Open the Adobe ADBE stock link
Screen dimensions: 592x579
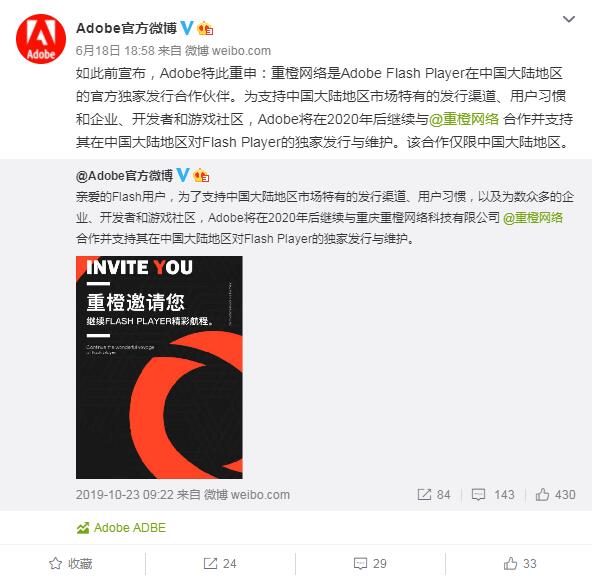[121, 528]
